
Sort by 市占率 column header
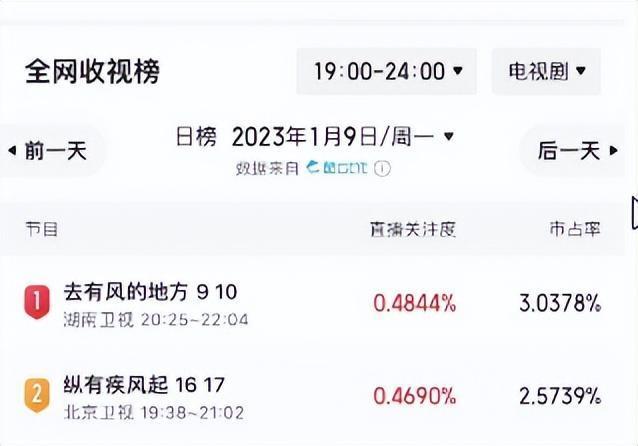point(575,229)
